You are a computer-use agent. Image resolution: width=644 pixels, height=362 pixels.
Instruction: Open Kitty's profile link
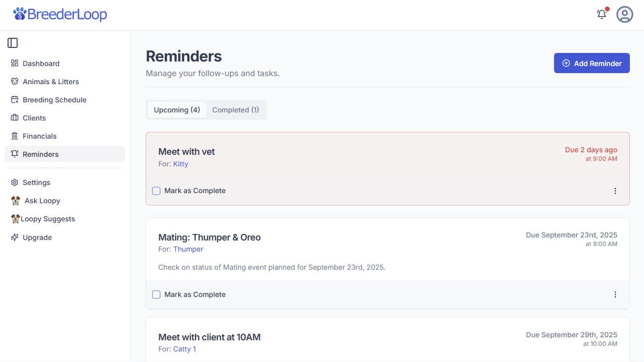coord(181,163)
